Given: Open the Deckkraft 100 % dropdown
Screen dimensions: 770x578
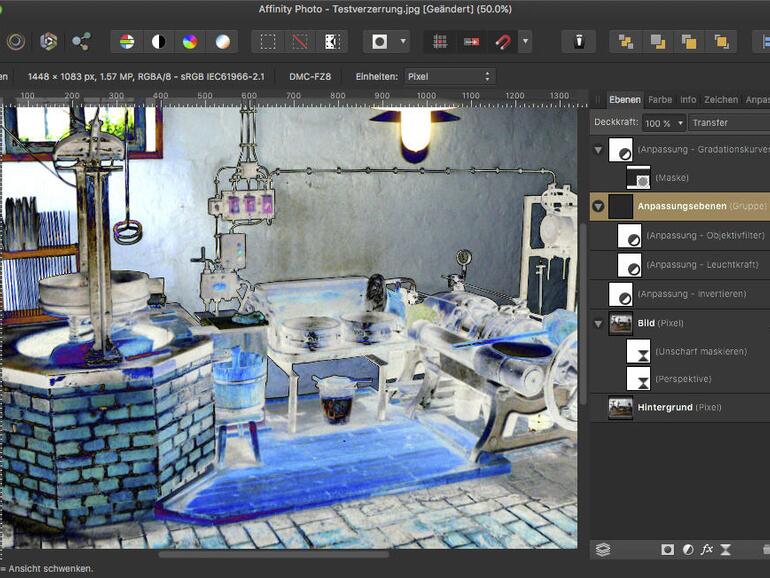Looking at the screenshot, I should [665, 123].
